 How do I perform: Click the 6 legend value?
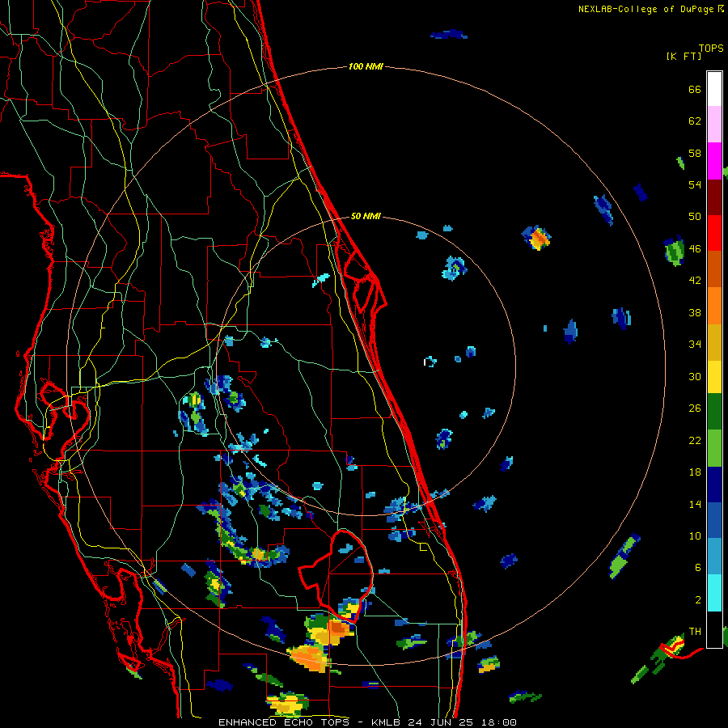[x=698, y=568]
